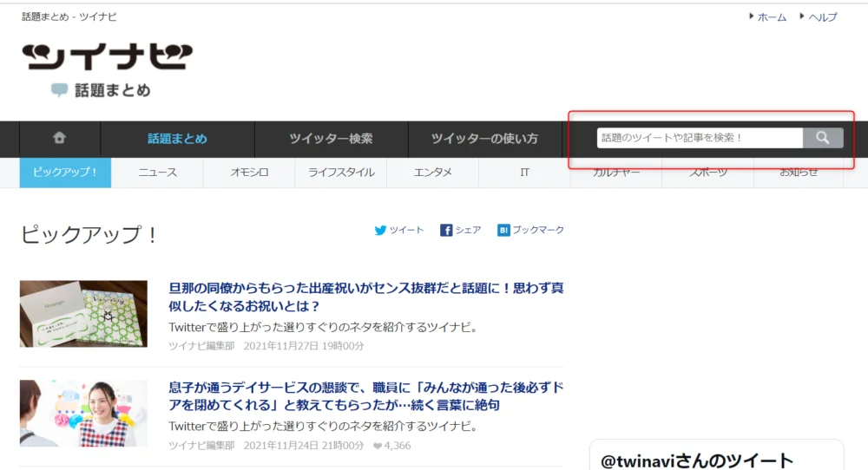
Task: Open the 話題まとめ main navigation tab
Action: 177,138
